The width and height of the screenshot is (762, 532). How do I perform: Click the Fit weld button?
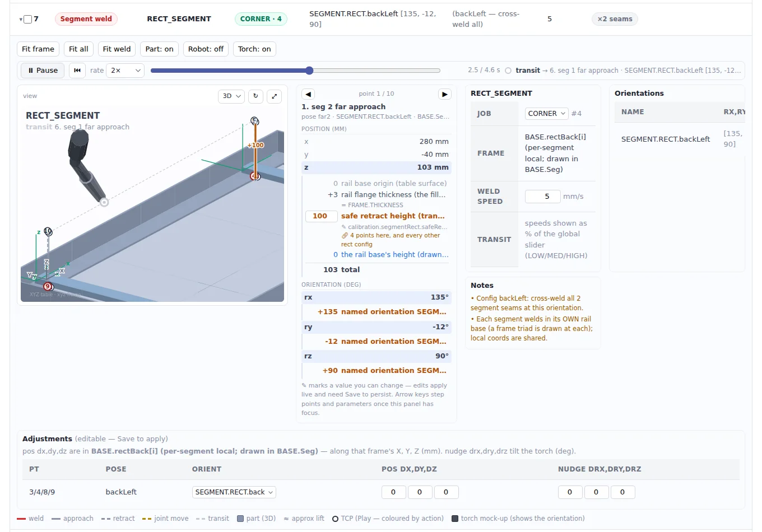117,49
